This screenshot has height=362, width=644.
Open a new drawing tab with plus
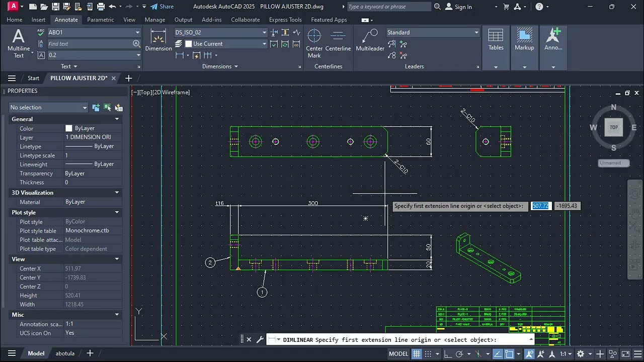tap(128, 78)
